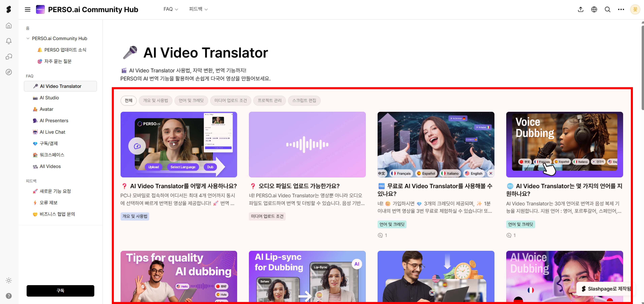Click the user profile avatar
The width and height of the screenshot is (644, 304).
[x=635, y=9]
